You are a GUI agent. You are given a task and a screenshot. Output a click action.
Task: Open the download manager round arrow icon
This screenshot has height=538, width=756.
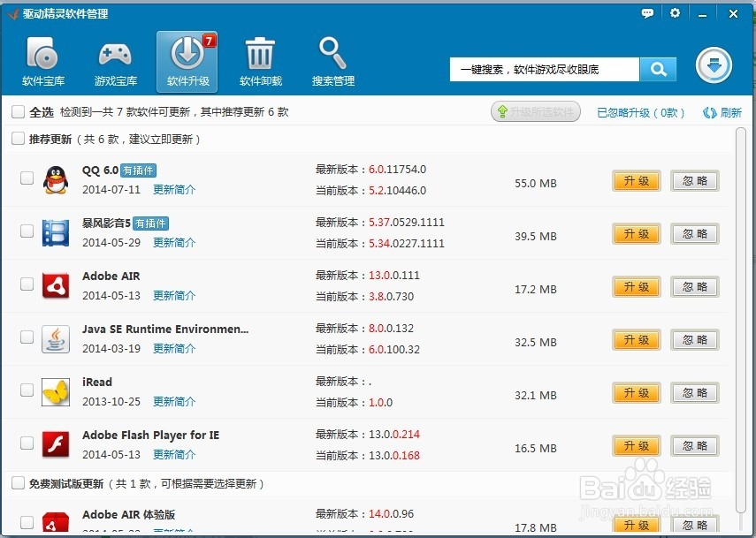point(714,65)
